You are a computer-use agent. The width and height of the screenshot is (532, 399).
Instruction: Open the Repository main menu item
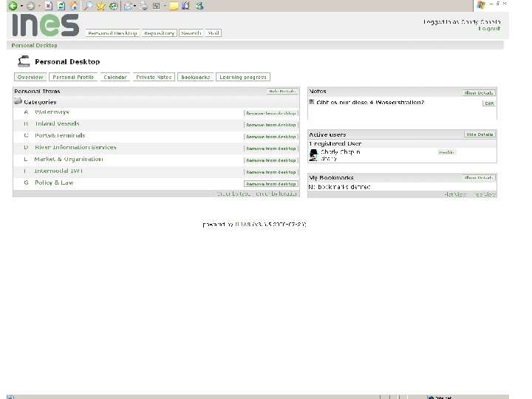(x=159, y=33)
